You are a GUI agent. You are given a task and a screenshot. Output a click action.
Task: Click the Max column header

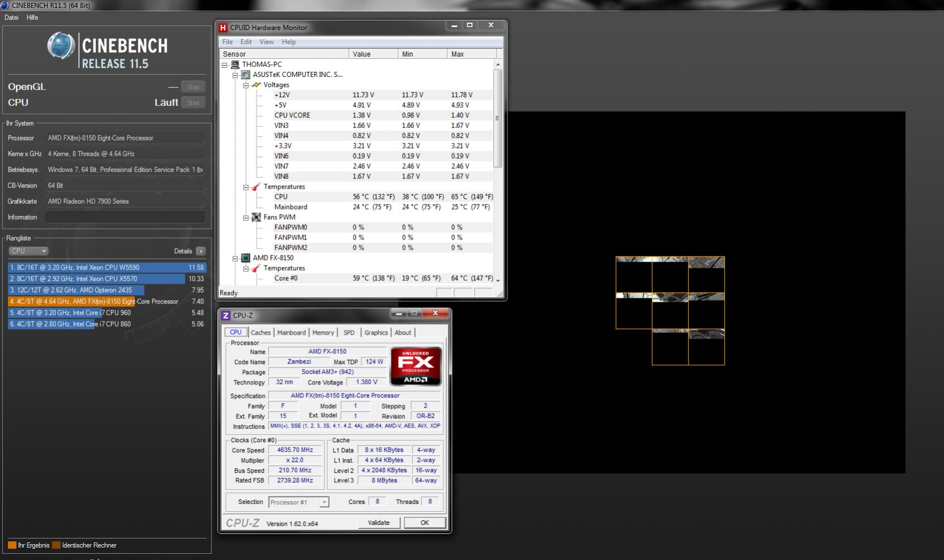[x=472, y=54]
